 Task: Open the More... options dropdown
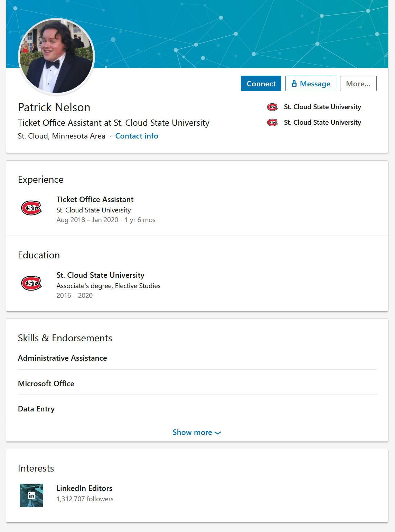click(x=358, y=84)
